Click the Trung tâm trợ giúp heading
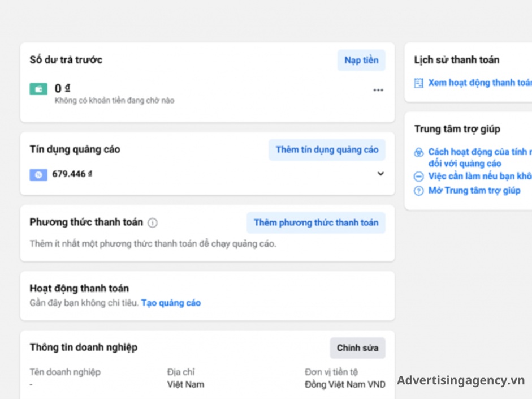Viewport: 532px width, 399px height. 457,129
